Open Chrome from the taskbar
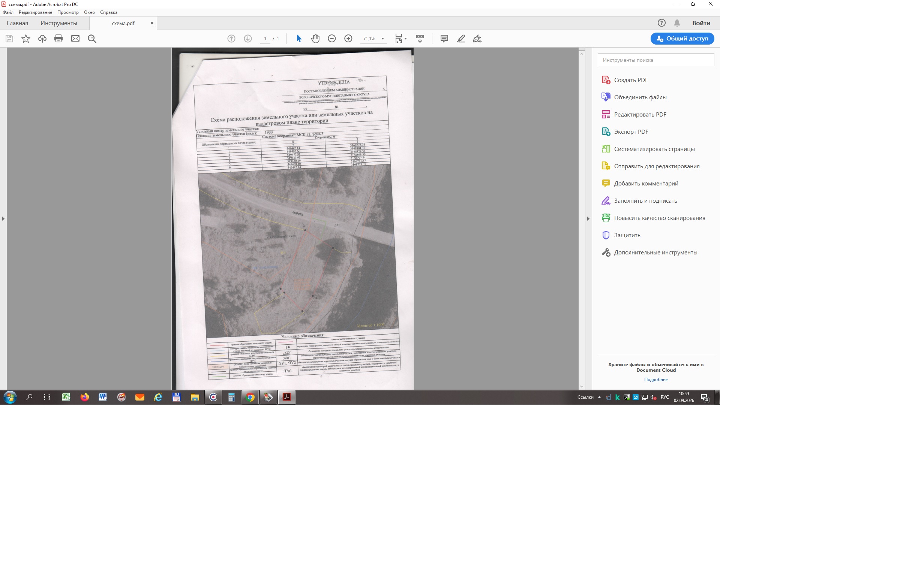 tap(250, 398)
